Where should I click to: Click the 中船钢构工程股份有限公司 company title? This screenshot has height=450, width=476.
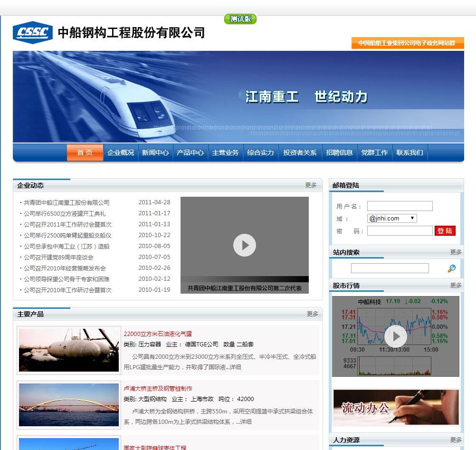point(132,32)
